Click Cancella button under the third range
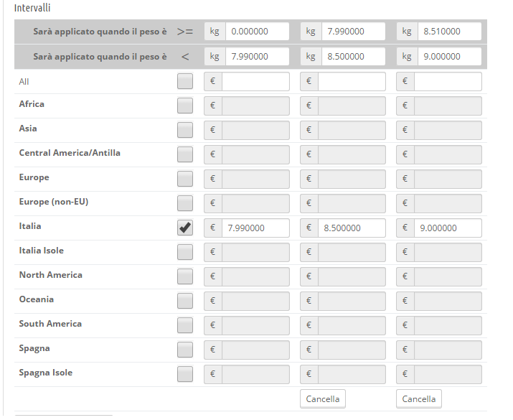The height and width of the screenshot is (420, 513). [418, 399]
